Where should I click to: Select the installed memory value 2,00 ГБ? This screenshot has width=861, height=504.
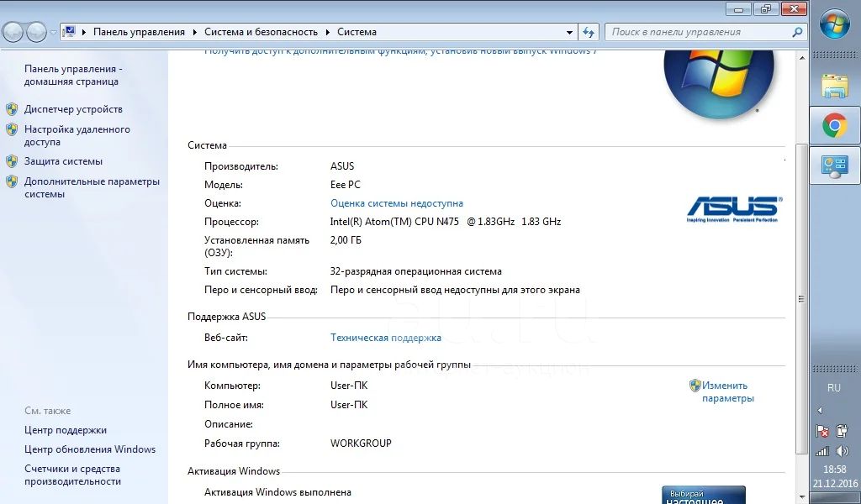(x=346, y=239)
